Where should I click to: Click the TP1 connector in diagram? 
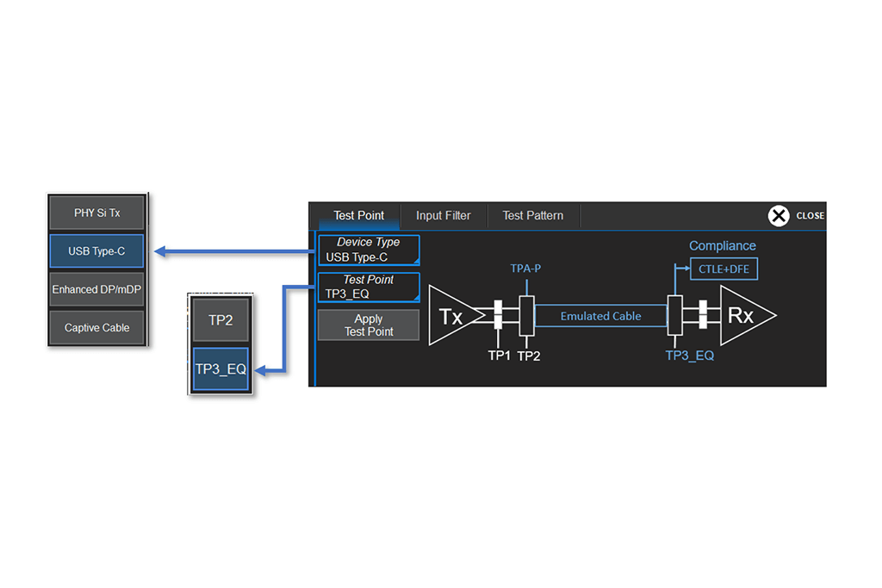[x=498, y=315]
